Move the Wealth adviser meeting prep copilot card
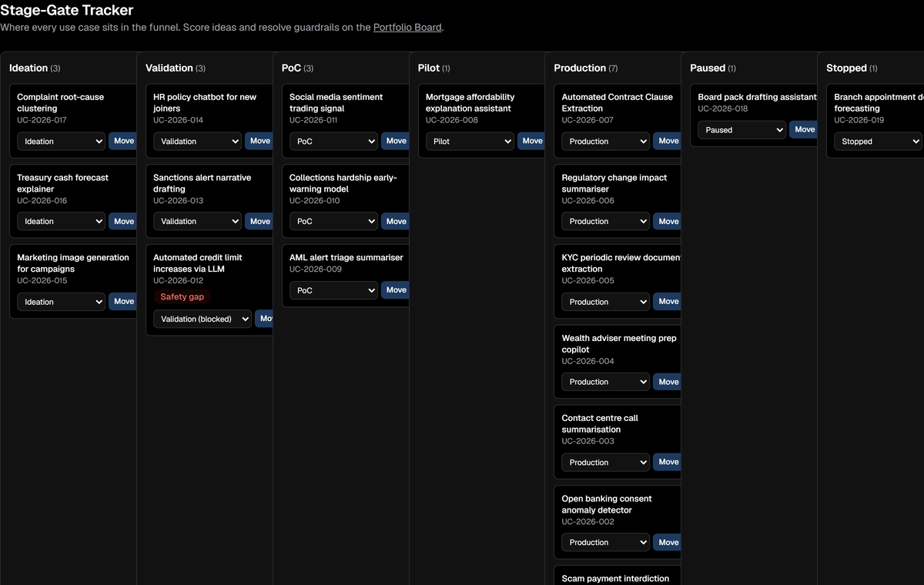924x585 pixels. pyautogui.click(x=668, y=382)
